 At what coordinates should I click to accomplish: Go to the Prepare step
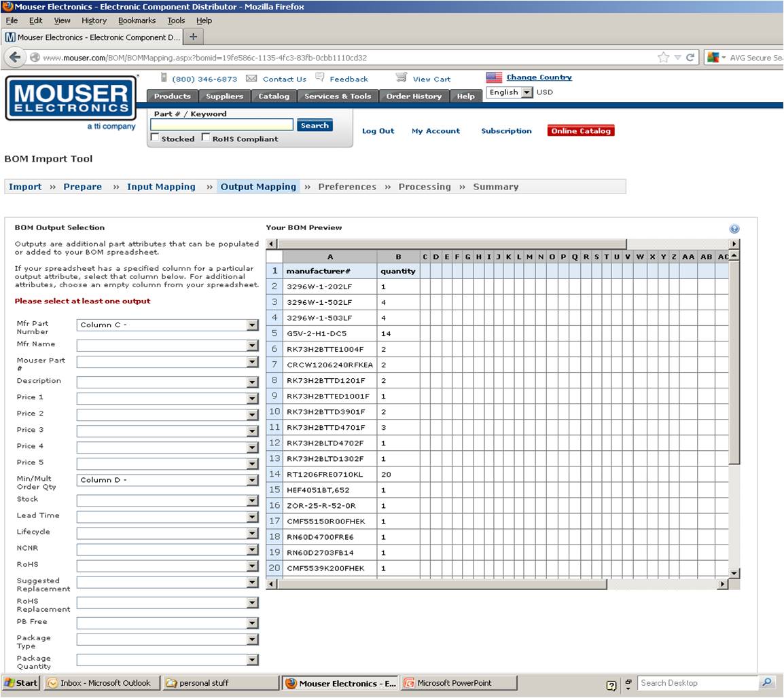click(x=82, y=187)
